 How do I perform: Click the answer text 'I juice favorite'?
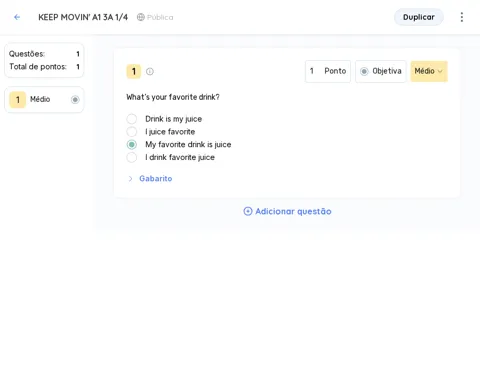click(x=170, y=132)
